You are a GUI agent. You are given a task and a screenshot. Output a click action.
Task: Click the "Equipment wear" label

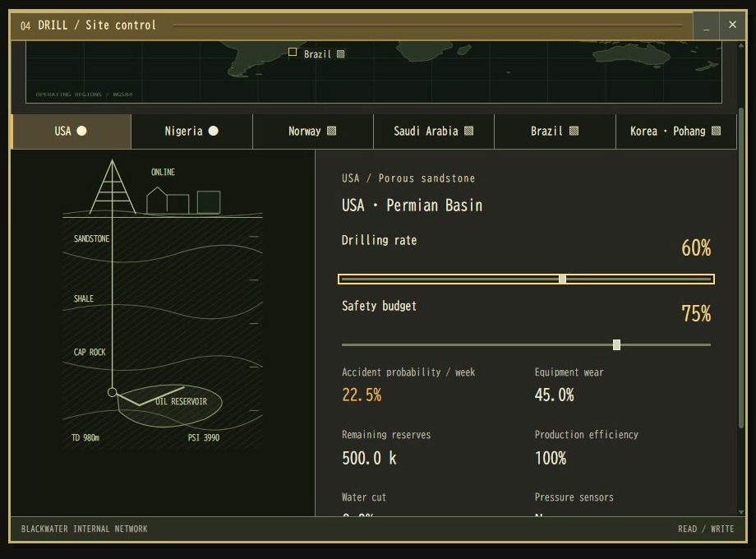tap(569, 372)
